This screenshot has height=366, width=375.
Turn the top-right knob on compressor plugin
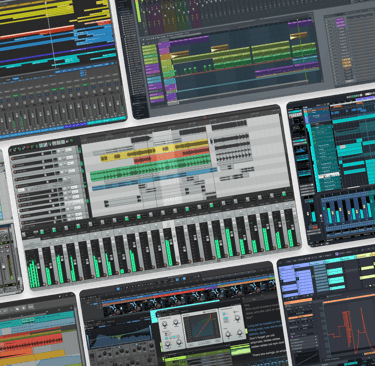point(237,319)
